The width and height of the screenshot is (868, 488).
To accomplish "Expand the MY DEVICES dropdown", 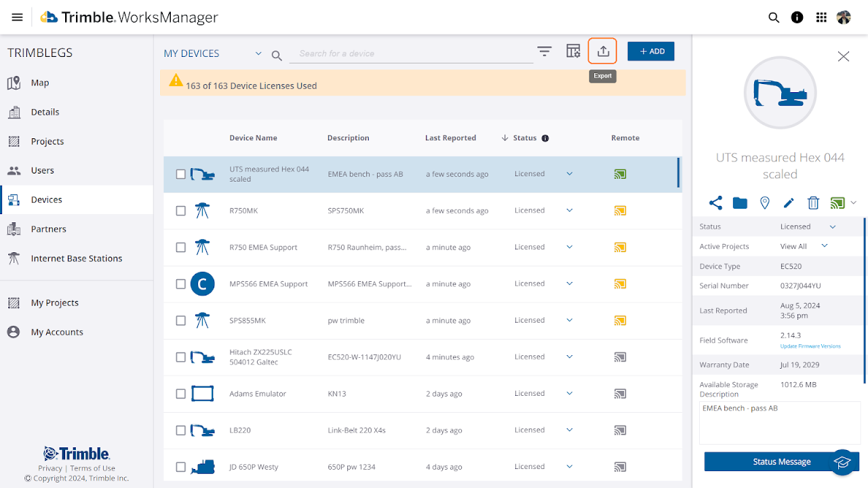I will click(x=258, y=54).
